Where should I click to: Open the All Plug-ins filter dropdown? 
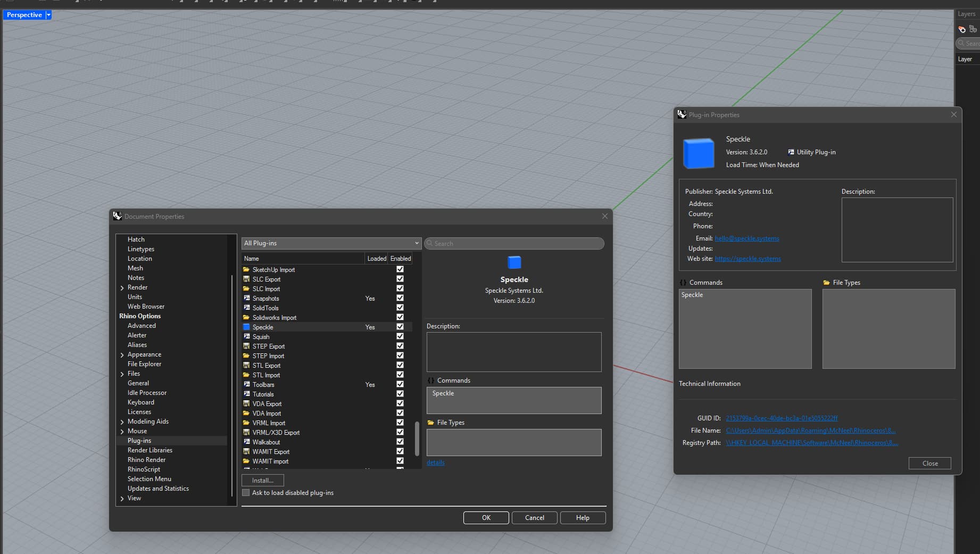[331, 243]
